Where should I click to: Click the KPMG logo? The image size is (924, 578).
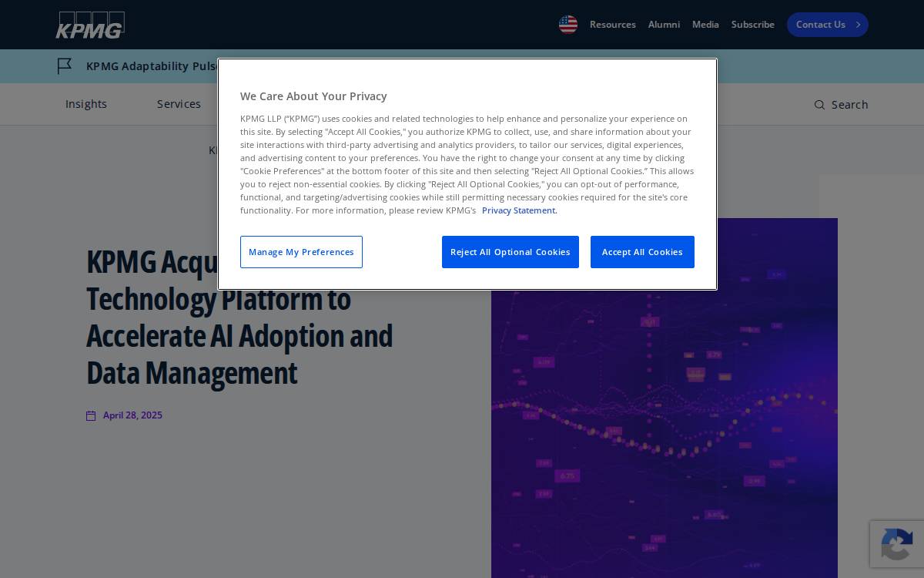click(x=90, y=25)
